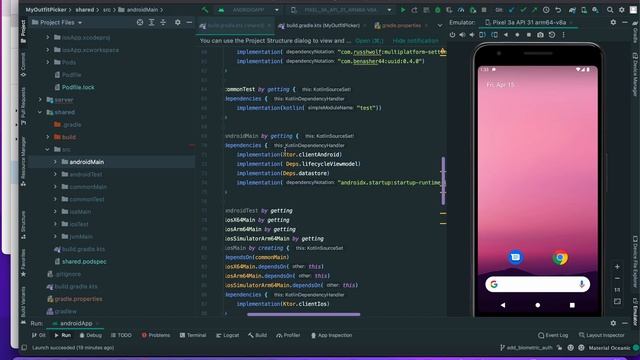Open emulator snapshots clock icon
The width and height of the screenshot is (640, 360).
(x=552, y=35)
